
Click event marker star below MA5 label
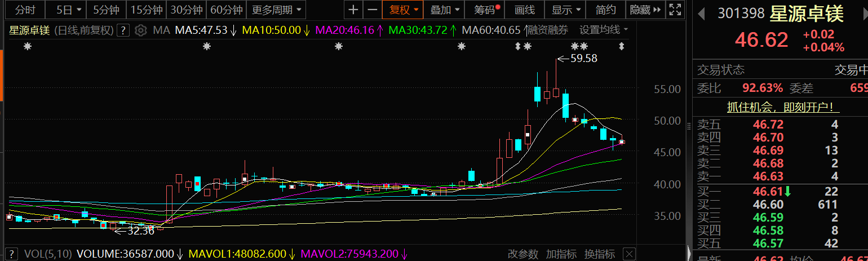click(207, 46)
